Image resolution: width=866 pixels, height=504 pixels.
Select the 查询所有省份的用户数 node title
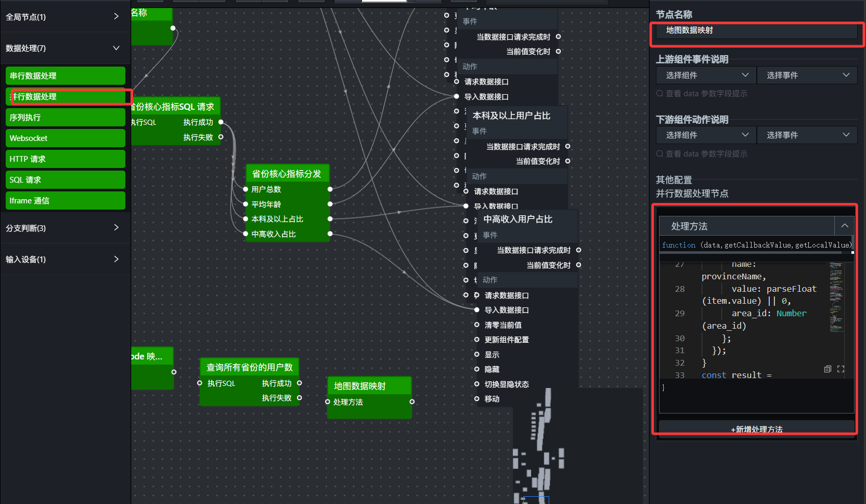[x=250, y=367]
